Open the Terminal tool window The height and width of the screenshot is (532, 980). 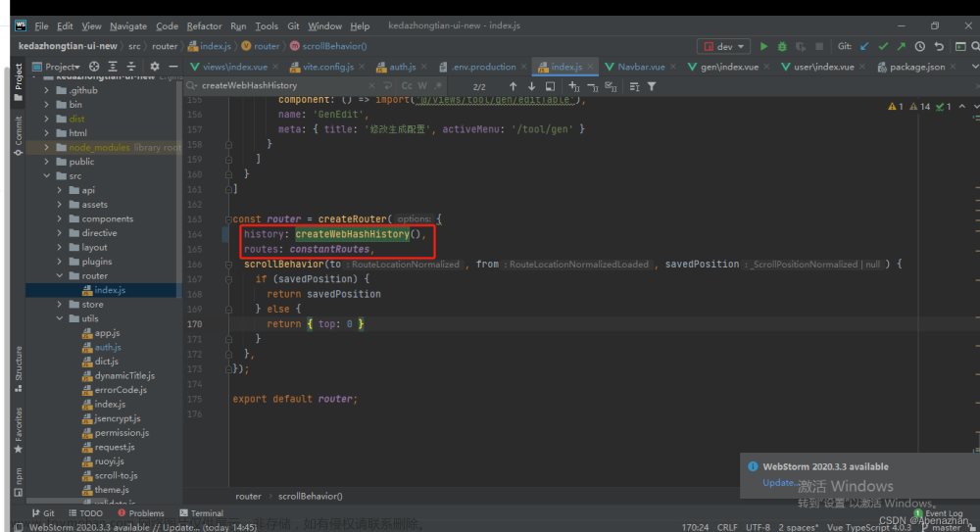tap(201, 513)
